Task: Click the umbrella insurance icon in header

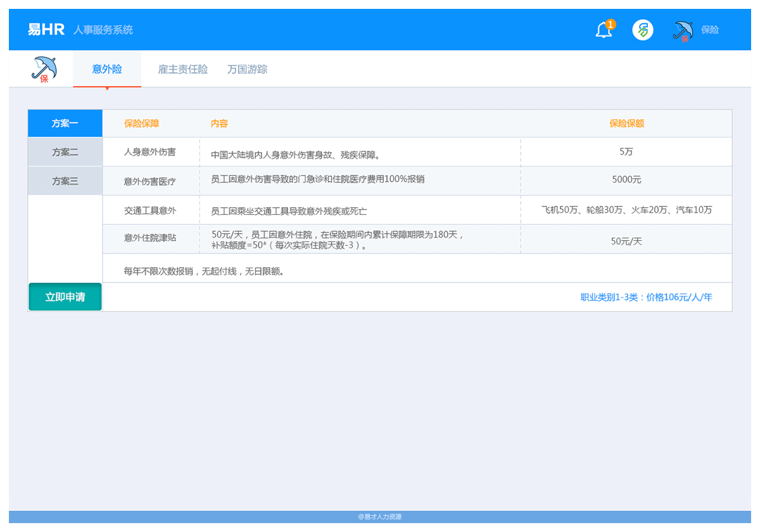Action: [683, 31]
